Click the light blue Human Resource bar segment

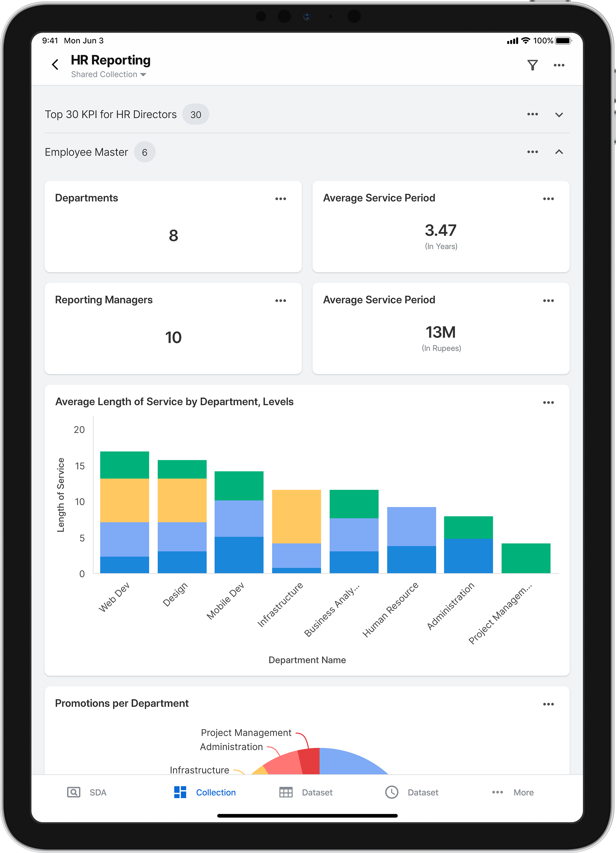tap(411, 527)
